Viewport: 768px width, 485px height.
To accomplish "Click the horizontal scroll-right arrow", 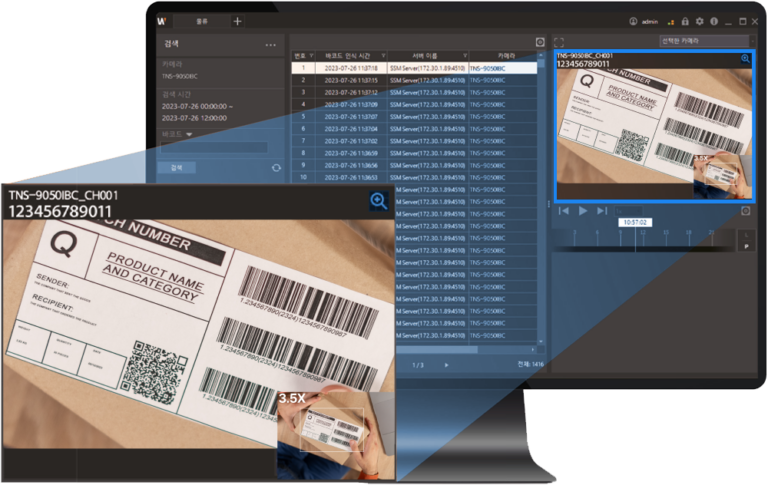I will tap(533, 350).
